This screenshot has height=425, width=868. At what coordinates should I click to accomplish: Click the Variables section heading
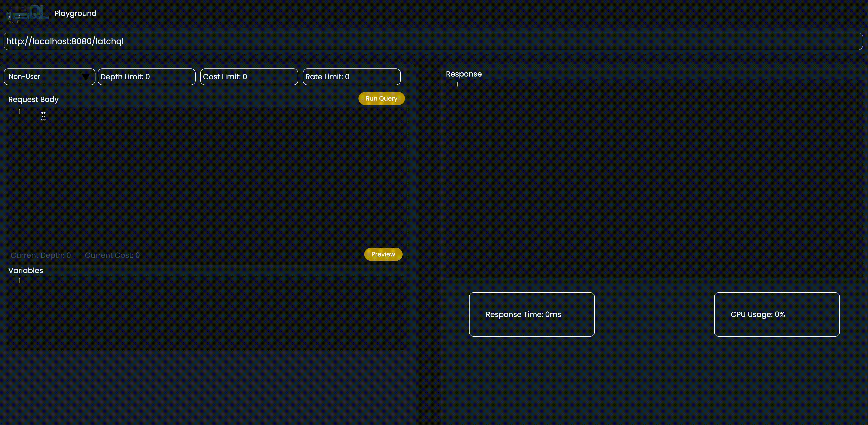pyautogui.click(x=26, y=271)
